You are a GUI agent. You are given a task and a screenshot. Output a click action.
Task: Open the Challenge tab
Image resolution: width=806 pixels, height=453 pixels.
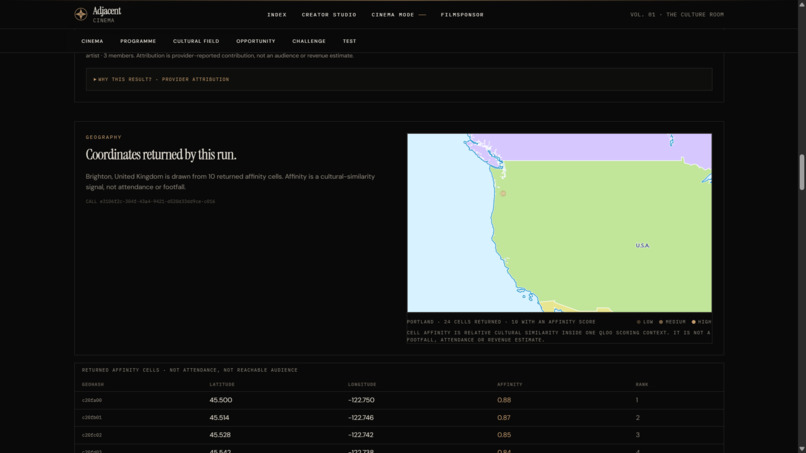click(x=309, y=41)
